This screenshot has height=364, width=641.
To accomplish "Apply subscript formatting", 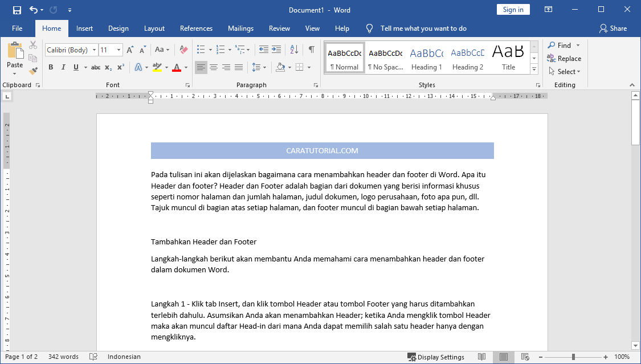I will pyautogui.click(x=108, y=67).
